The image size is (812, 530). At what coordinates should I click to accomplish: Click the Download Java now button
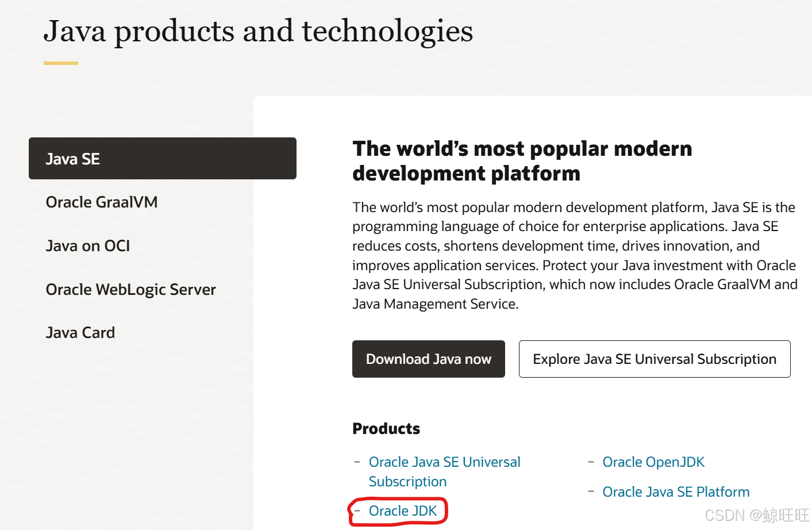429,359
